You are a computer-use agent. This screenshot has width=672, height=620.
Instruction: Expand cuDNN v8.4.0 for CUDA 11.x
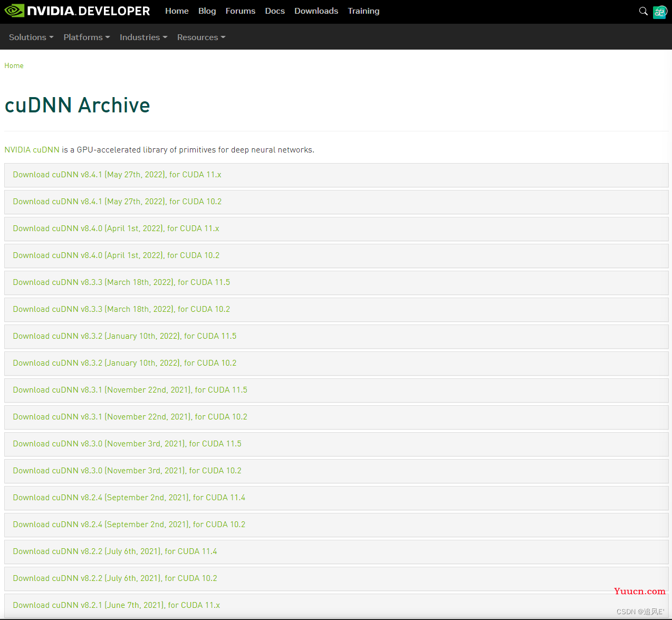[336, 229]
